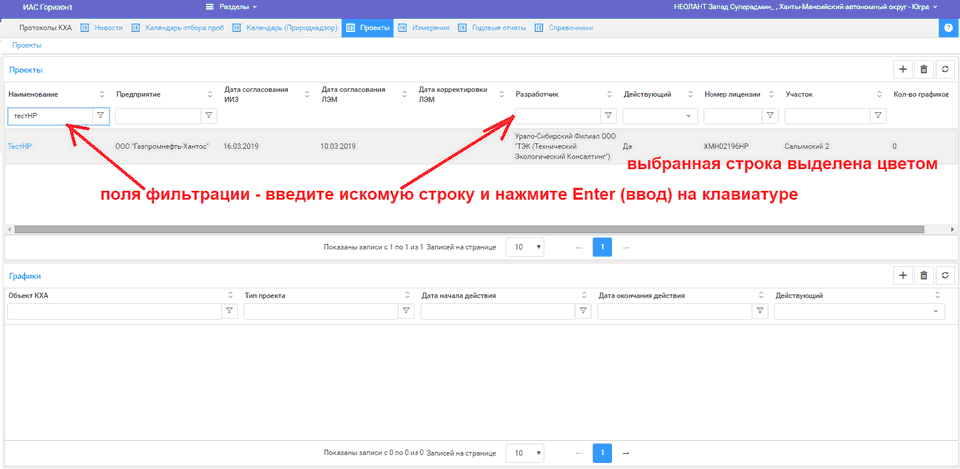The height and width of the screenshot is (469, 960).
Task: Go to next page in Графики pagination
Action: (626, 453)
